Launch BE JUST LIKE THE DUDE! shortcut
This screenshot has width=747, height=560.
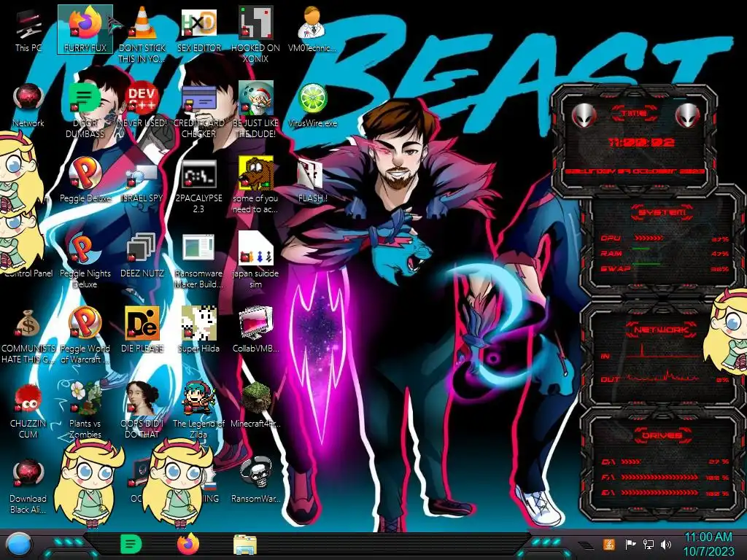click(x=255, y=111)
